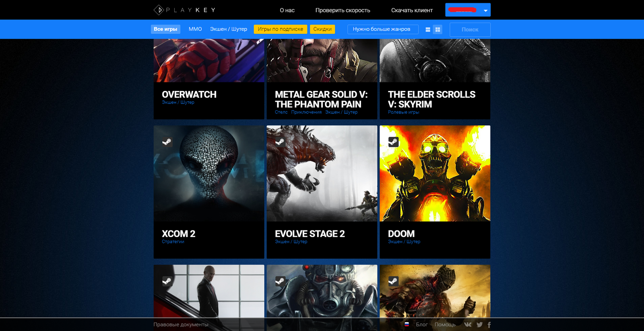Image resolution: width=644 pixels, height=331 pixels.
Task: Click 'Экшен / Шутер' tag under Overwatch
Action: 178,103
